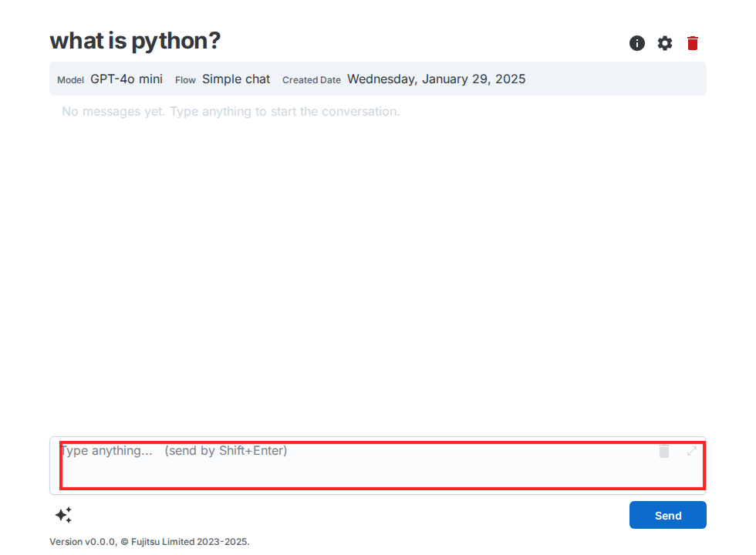Click the 'No messages yet' placeholder text
This screenshot has width=756, height=555.
pyautogui.click(x=231, y=112)
